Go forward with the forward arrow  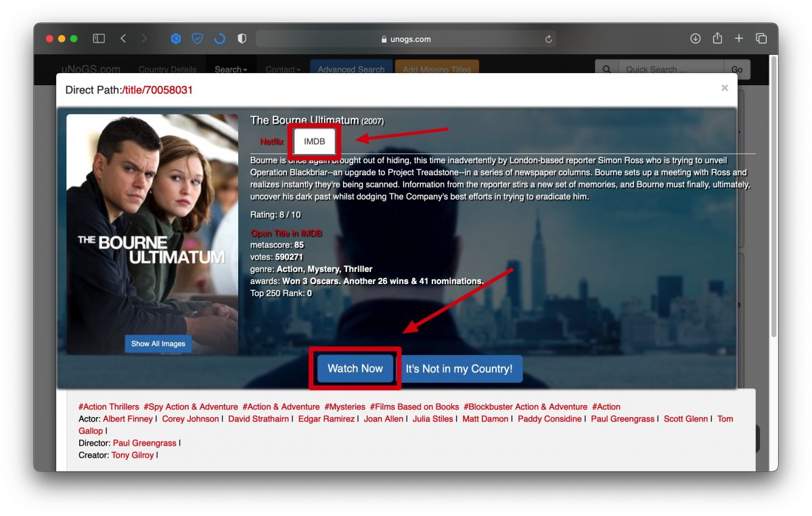[143, 39]
